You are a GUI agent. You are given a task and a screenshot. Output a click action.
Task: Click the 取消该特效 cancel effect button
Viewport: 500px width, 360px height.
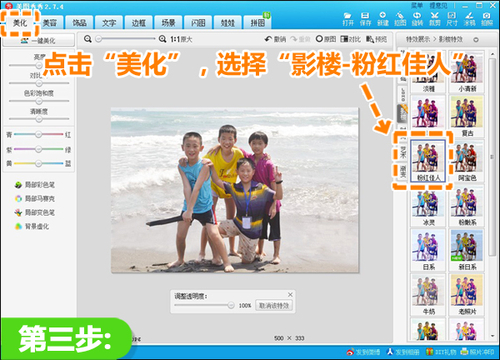[274, 305]
